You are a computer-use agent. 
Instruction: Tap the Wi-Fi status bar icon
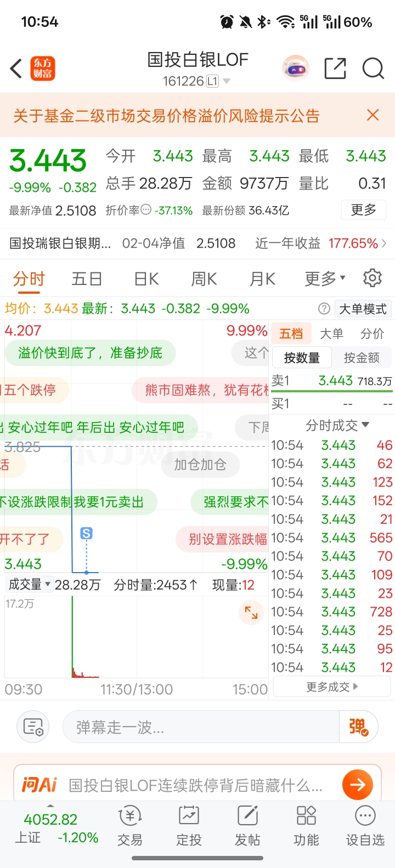coord(285,22)
